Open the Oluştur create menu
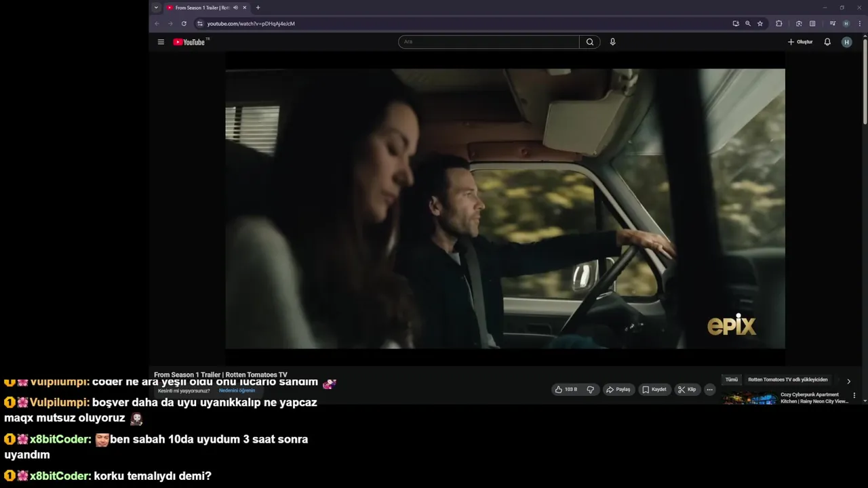868x488 pixels. [800, 42]
